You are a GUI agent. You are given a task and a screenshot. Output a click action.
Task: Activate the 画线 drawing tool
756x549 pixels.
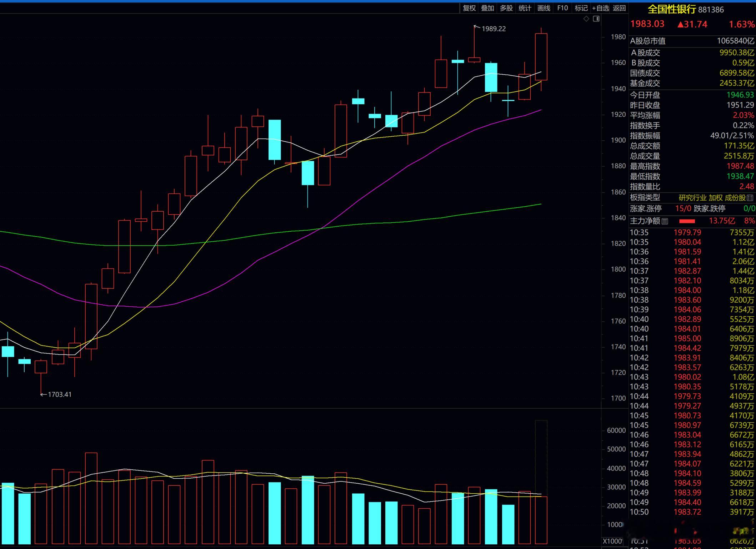544,8
